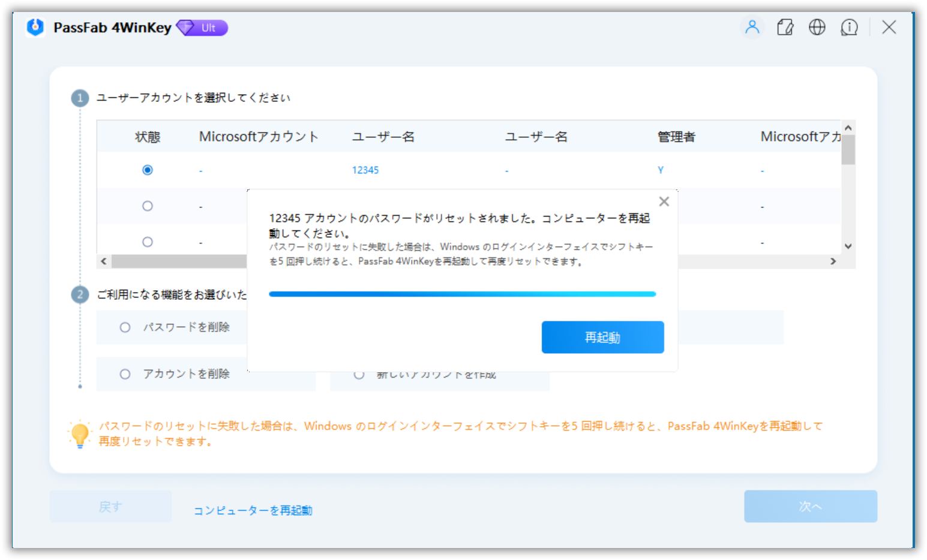Image resolution: width=927 pixels, height=560 pixels.
Task: Open the user account profile icon
Action: [x=752, y=27]
